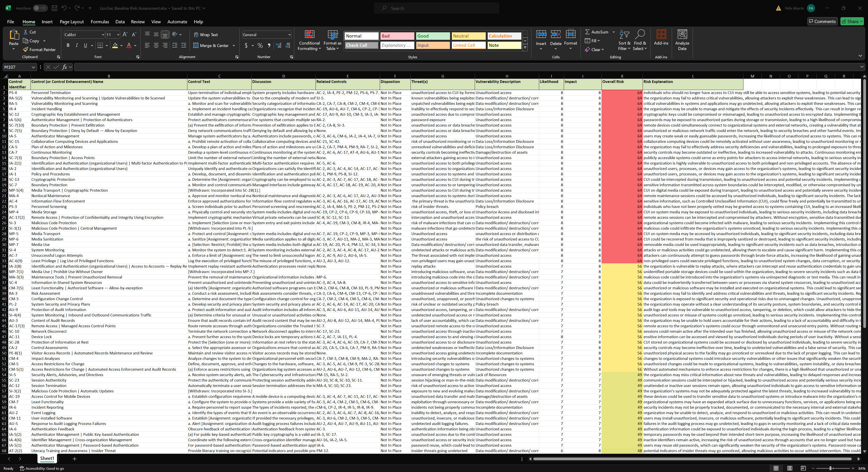Click Increase Font Size icon
868x472 pixels.
(125, 35)
